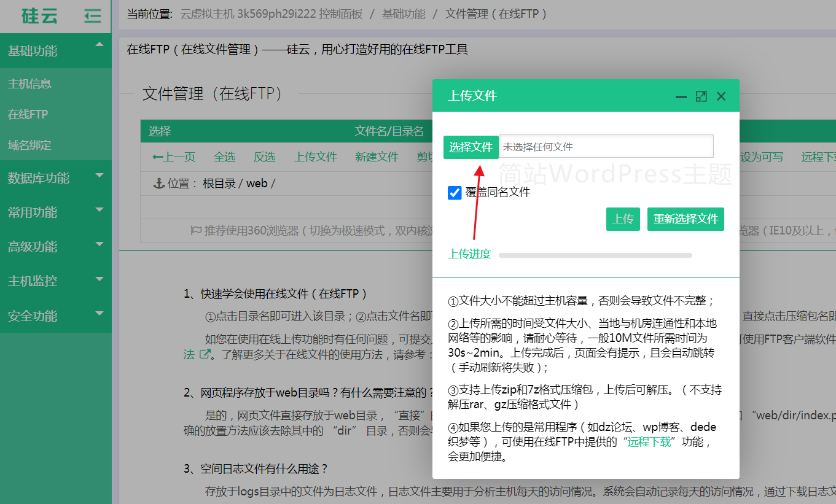836x504 pixels.
Task: Uncheck the 覆盖同名文件 checkbox
Action: point(455,193)
